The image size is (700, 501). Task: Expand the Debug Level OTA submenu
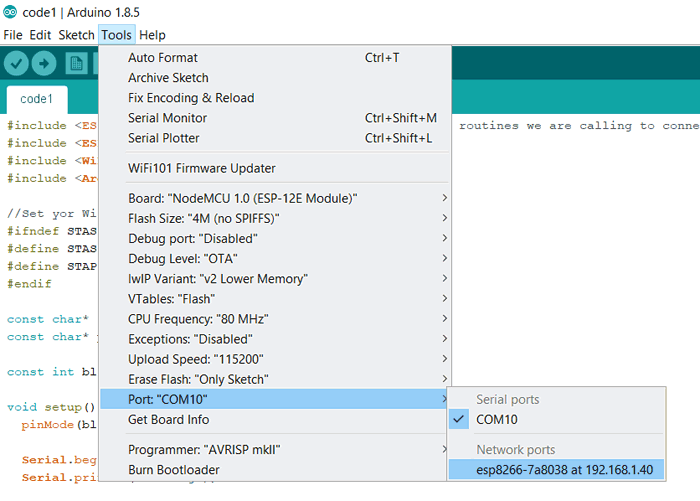click(x=275, y=259)
